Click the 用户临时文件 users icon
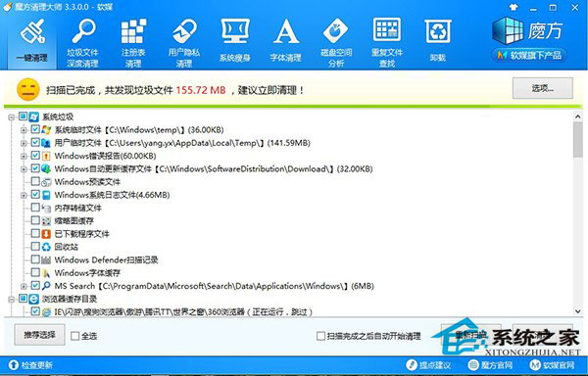The image size is (588, 376). 46,143
